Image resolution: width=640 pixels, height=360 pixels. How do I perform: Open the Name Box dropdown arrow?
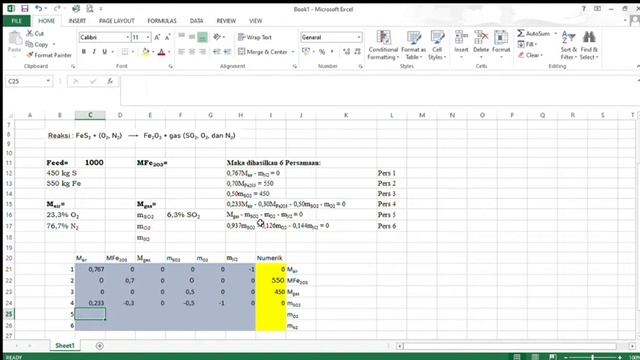pyautogui.click(x=48, y=81)
